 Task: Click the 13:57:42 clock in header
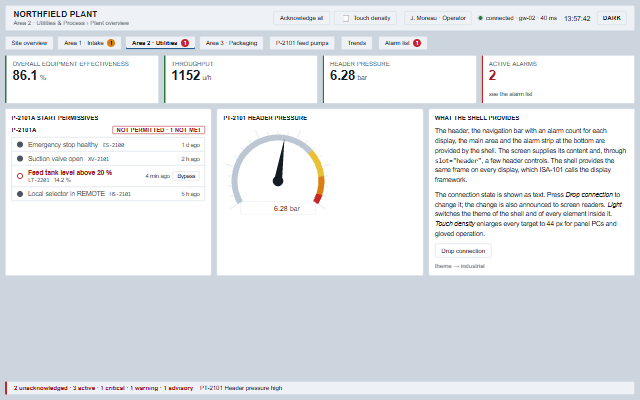pyautogui.click(x=577, y=18)
